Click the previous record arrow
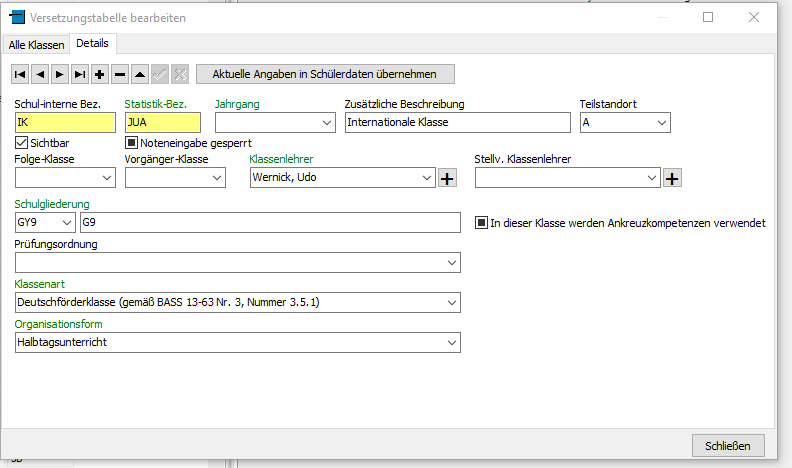 40,74
